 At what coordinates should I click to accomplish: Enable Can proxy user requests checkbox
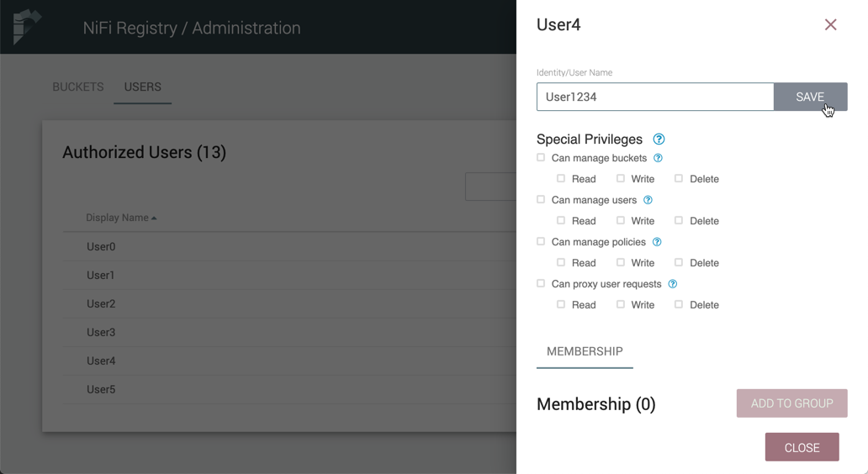pos(541,284)
